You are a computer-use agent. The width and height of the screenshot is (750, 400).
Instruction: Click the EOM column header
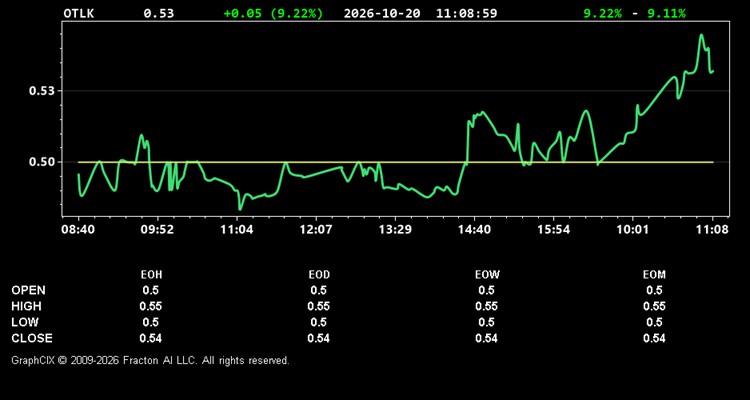coord(654,275)
